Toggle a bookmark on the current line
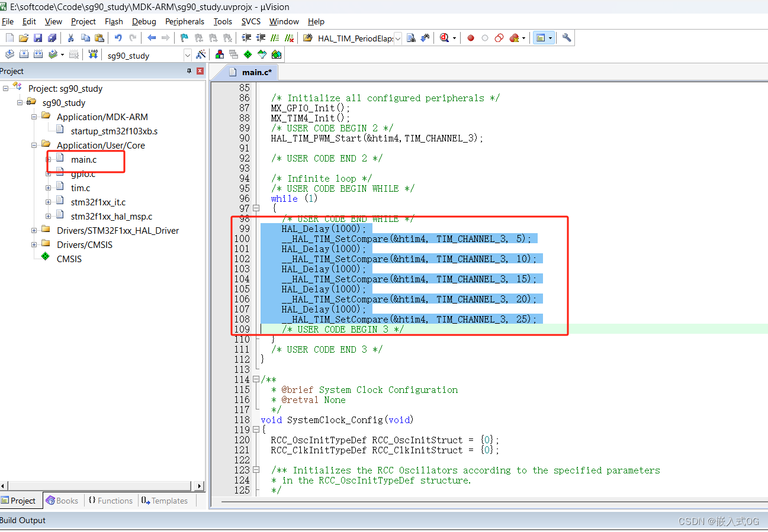This screenshot has height=532, width=768. [184, 38]
